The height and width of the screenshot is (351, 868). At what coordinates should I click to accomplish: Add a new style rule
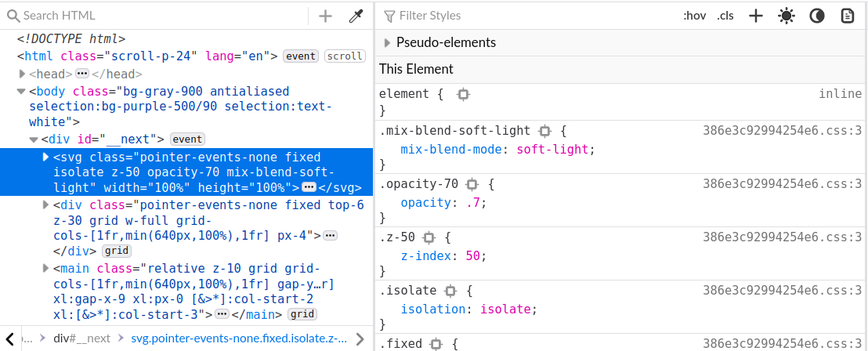point(755,16)
